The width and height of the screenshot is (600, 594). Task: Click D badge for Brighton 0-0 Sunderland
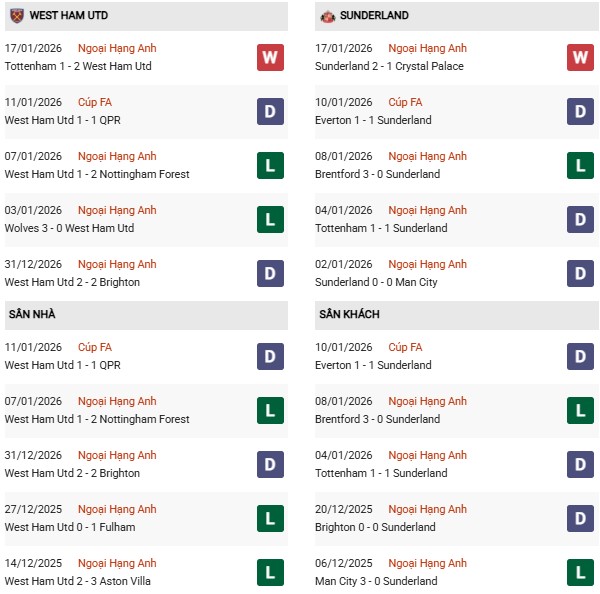click(580, 518)
